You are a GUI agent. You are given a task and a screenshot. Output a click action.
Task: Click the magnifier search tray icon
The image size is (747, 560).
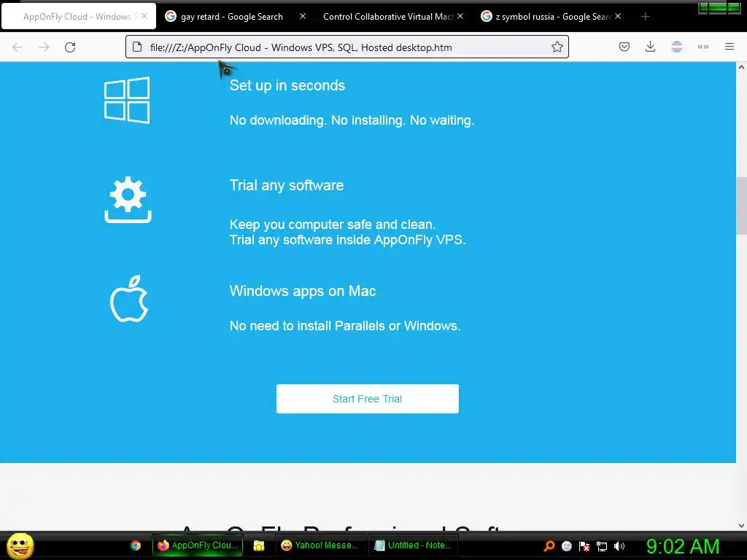(x=549, y=546)
